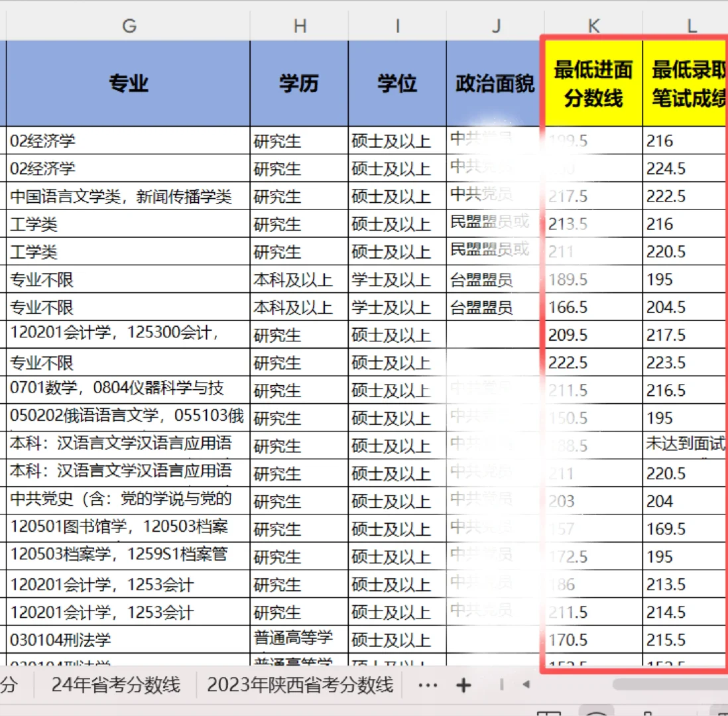
Task: Click the value 216.5 in column L
Action: click(684, 390)
